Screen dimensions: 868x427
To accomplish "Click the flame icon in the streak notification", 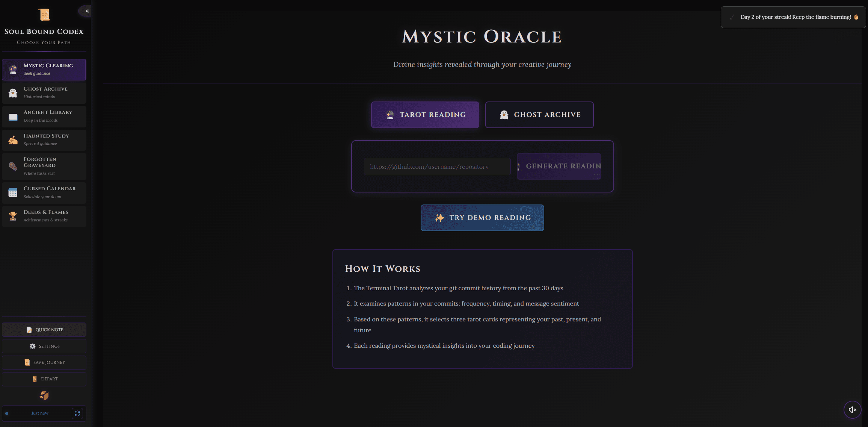I will pos(856,17).
